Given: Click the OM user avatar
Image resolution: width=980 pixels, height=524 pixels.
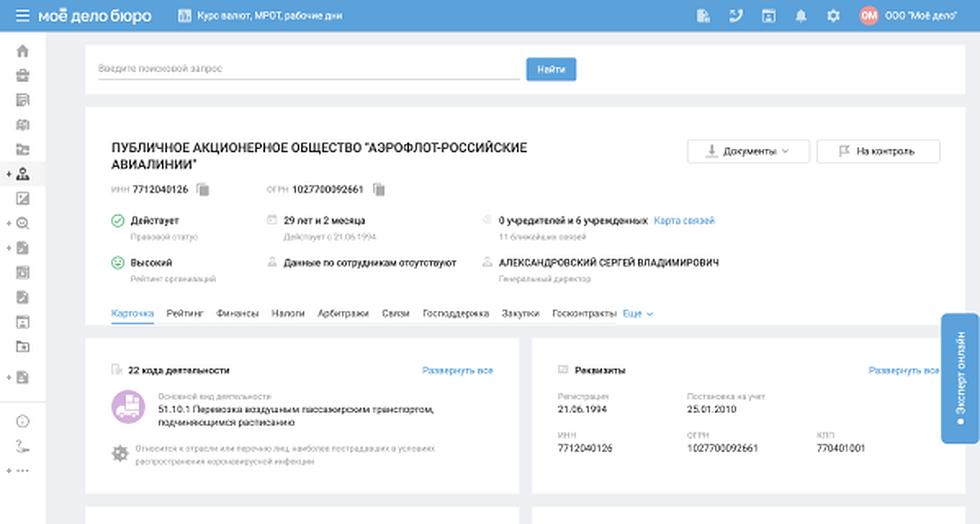Looking at the screenshot, I should tap(869, 16).
